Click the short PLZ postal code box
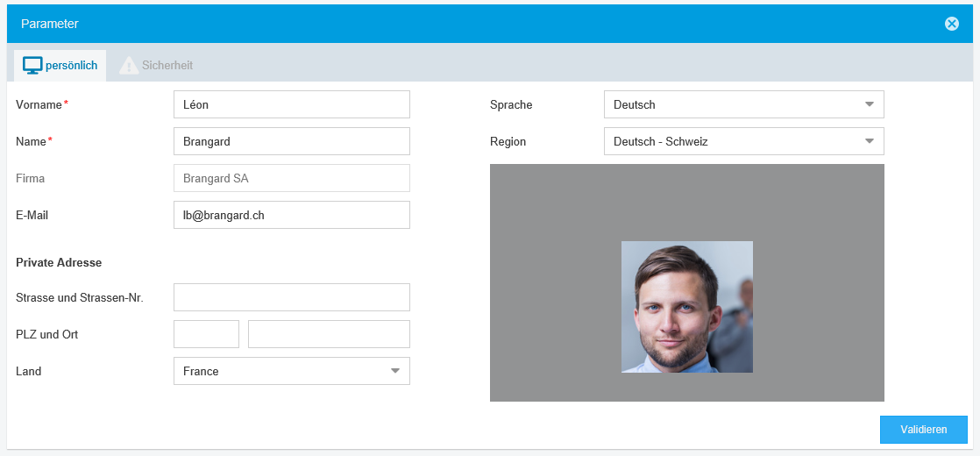Screen dimensions: 980x456 click(x=206, y=334)
